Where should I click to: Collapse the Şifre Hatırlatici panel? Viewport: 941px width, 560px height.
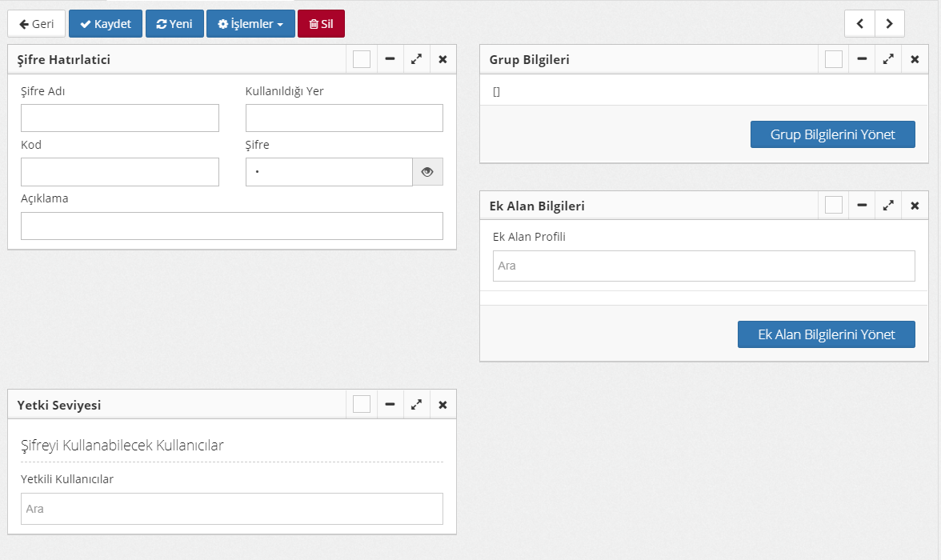pyautogui.click(x=389, y=59)
